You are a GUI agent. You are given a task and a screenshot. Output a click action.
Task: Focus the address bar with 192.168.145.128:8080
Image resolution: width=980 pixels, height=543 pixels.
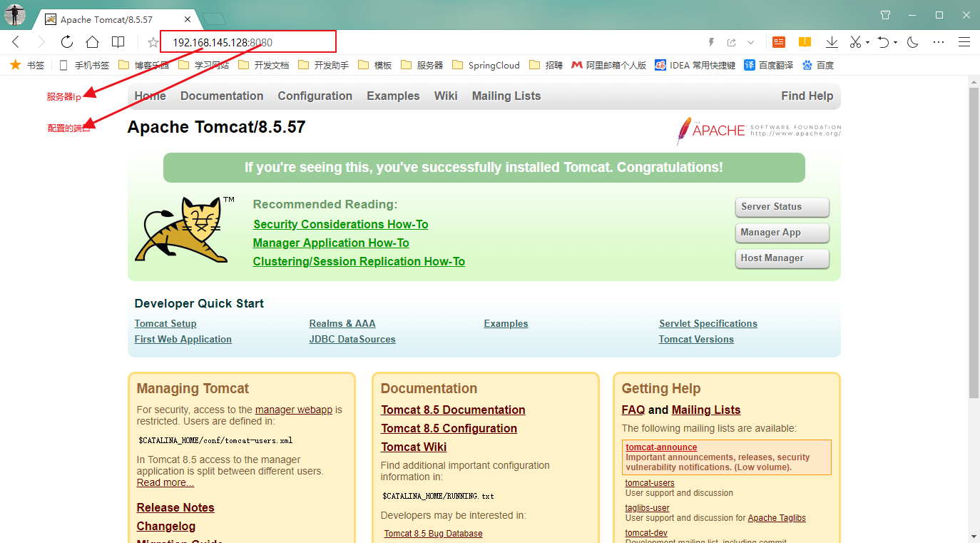click(x=247, y=42)
